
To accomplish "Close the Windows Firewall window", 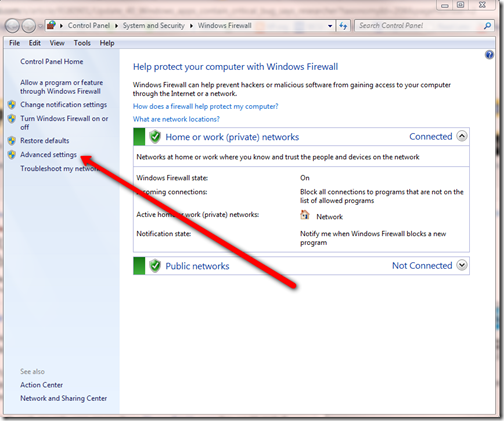I will pyautogui.click(x=482, y=5).
